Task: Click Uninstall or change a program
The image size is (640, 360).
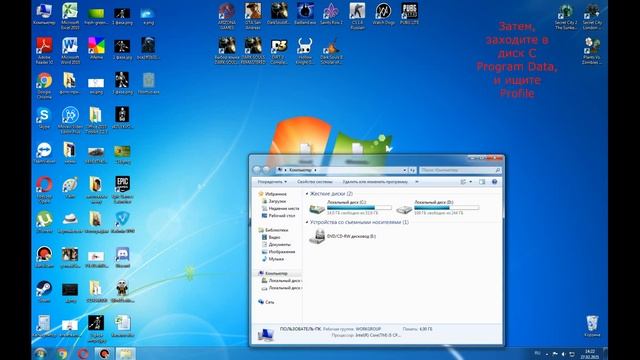Action: pyautogui.click(x=375, y=182)
